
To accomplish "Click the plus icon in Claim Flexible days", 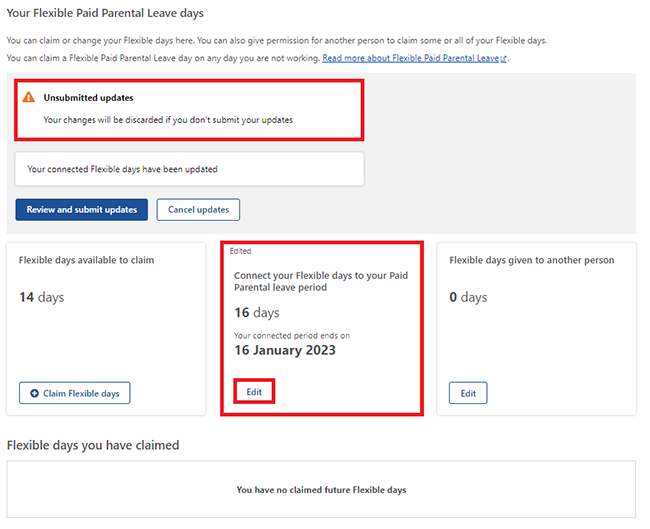I will pyautogui.click(x=34, y=393).
